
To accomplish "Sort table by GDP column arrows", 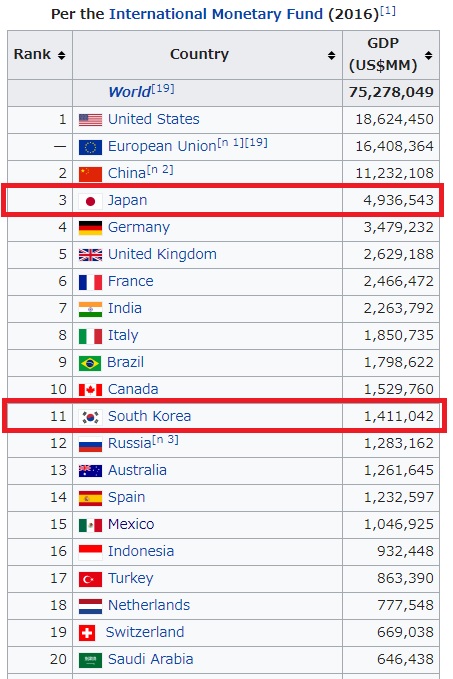I will 428,55.
